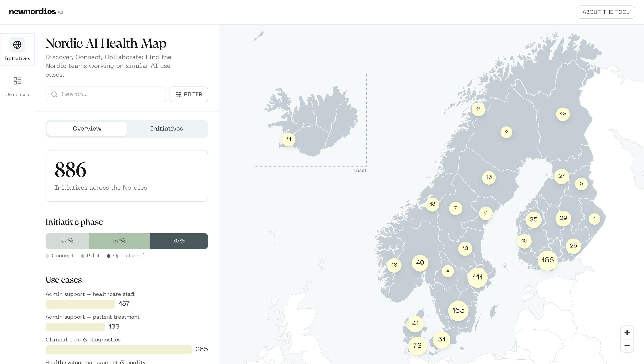Click the Admin support patient treatment bar
Viewport: 644px width, 364px height.
coord(75,327)
